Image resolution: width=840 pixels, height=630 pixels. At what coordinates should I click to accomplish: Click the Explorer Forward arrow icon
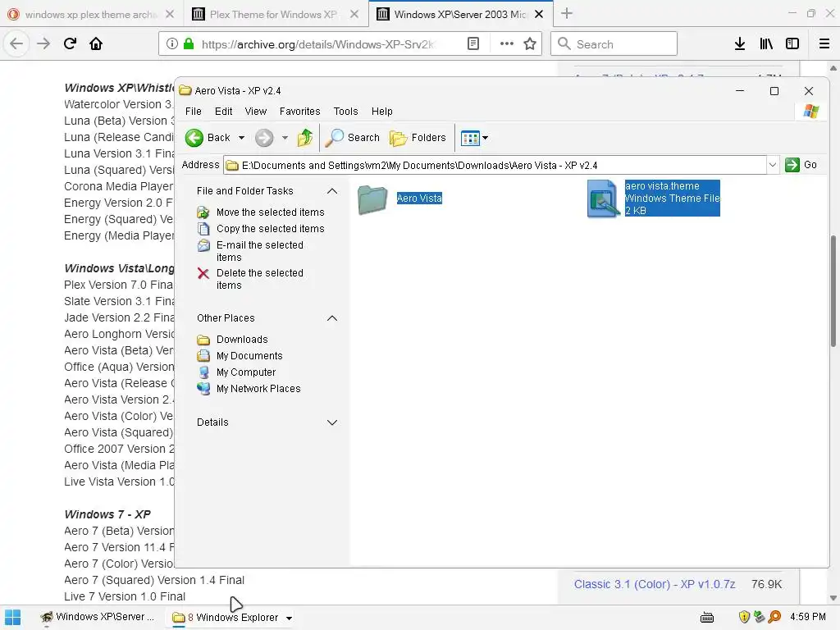tap(263, 138)
